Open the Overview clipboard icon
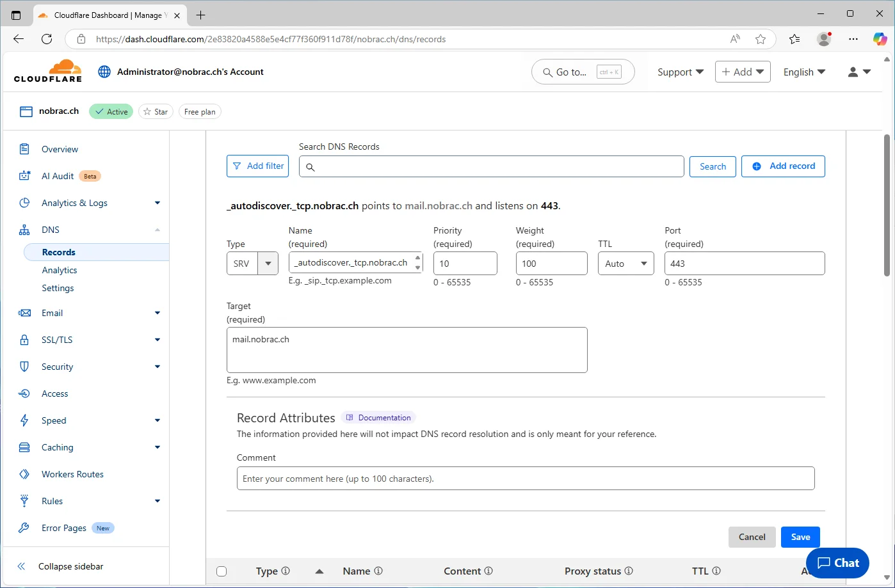 point(24,149)
